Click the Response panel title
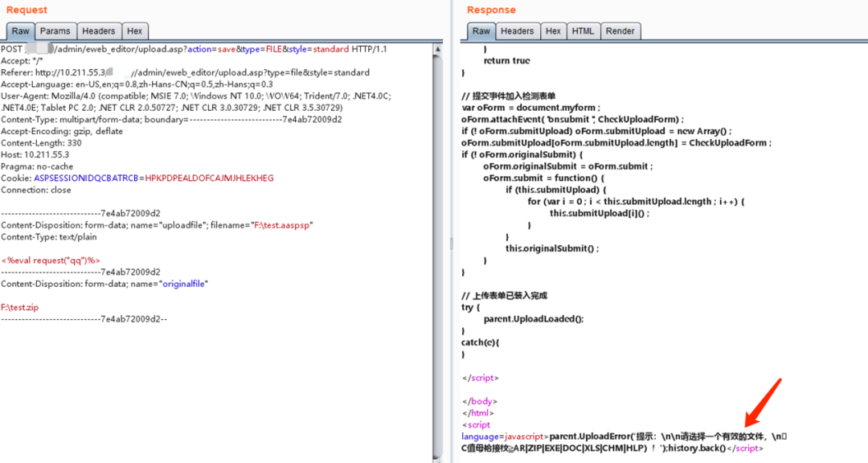 (x=491, y=10)
